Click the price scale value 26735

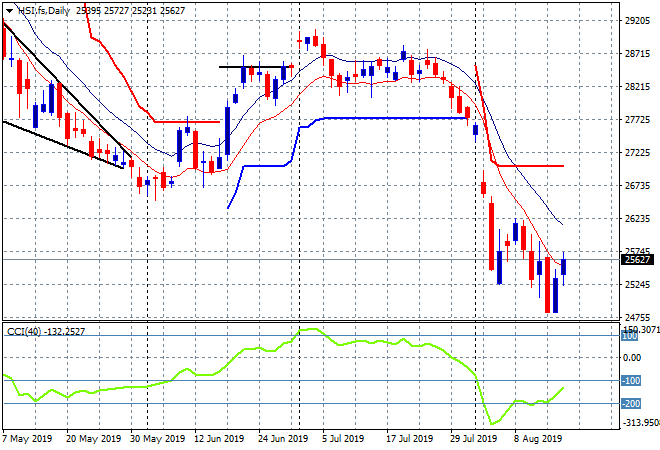(x=637, y=186)
